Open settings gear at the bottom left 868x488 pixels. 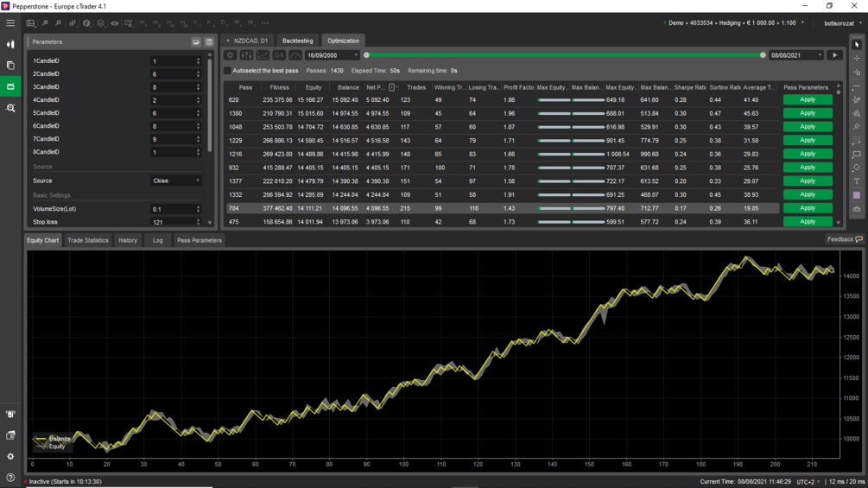coord(10,456)
